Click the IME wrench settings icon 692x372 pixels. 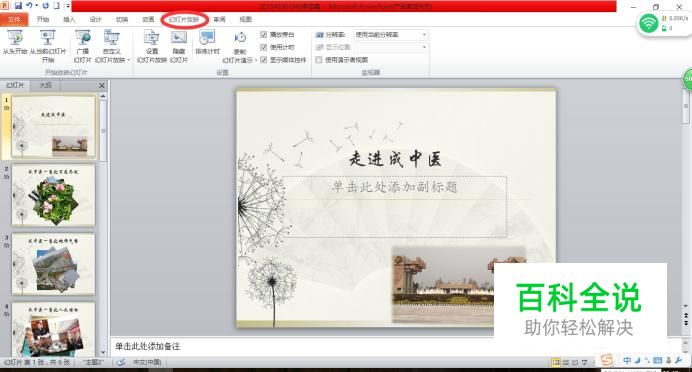tap(678, 360)
